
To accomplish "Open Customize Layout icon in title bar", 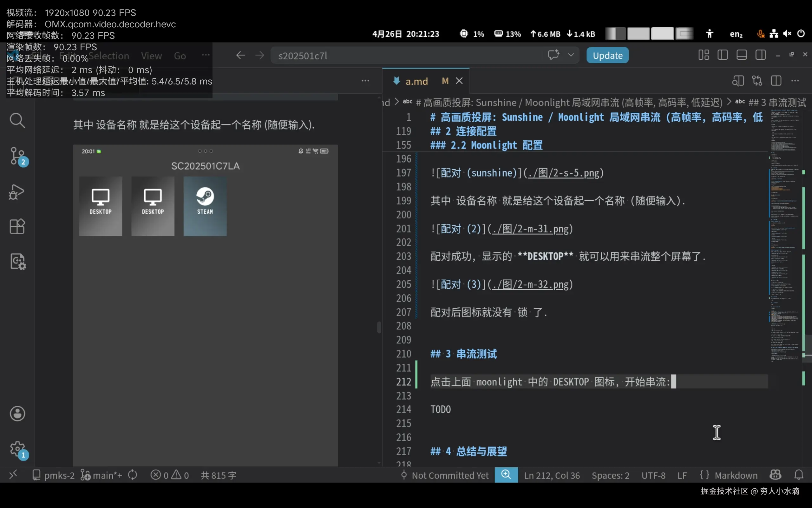I will (x=704, y=55).
